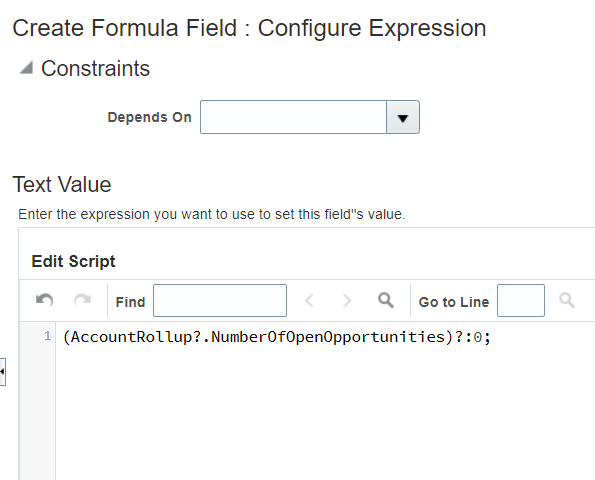Click the Go to Line label
The width and height of the screenshot is (595, 480).
tap(454, 302)
